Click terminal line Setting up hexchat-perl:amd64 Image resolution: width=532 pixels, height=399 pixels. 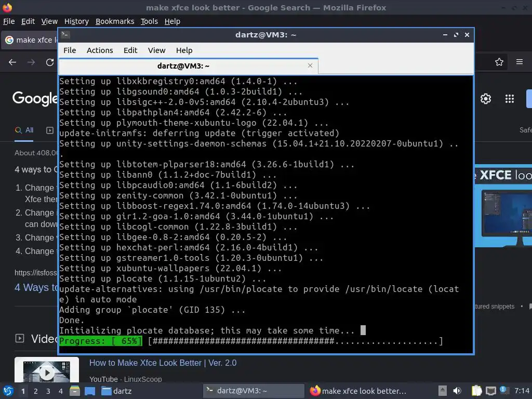[189, 247]
